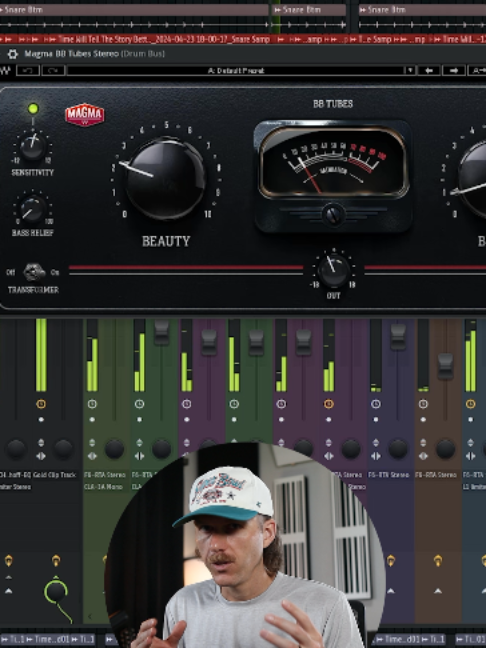Screen dimensions: 486x648
Task: Click the Magma logo badge
Action: (x=85, y=115)
